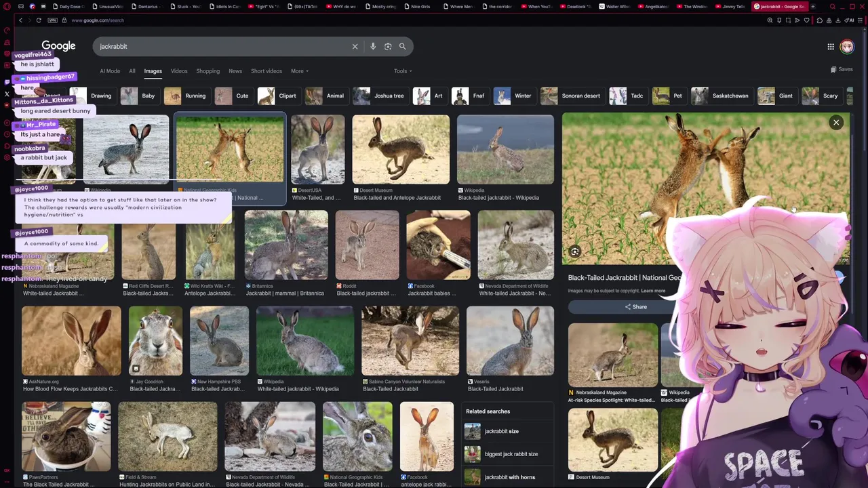Viewport: 868px width, 488px height.
Task: Close the image preview panel
Action: pyautogui.click(x=836, y=123)
